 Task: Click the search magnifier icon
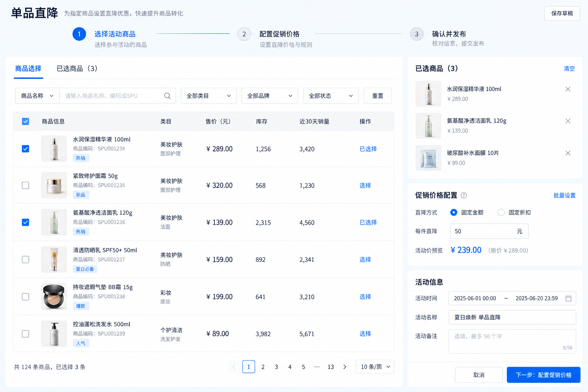pyautogui.click(x=167, y=96)
